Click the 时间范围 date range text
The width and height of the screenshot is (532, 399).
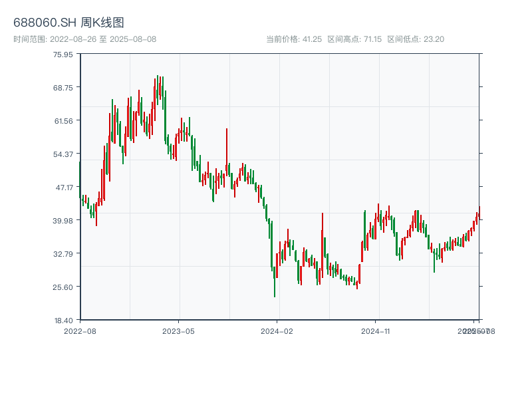(x=84, y=39)
